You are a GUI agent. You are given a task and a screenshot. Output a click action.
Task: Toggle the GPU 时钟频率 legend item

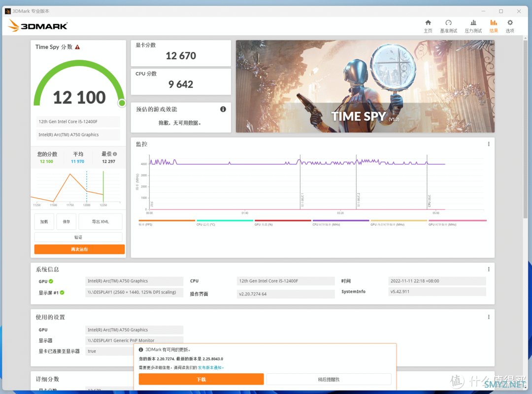coord(457,223)
